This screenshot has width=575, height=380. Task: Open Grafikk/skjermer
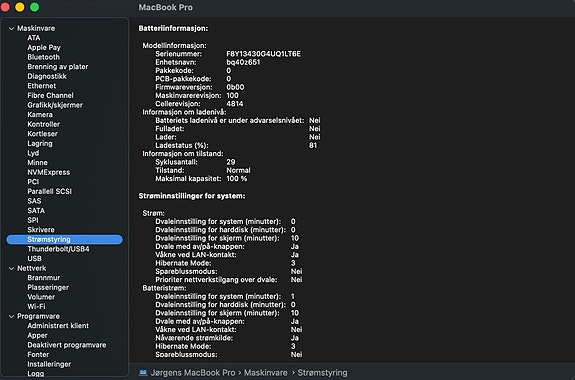point(55,105)
